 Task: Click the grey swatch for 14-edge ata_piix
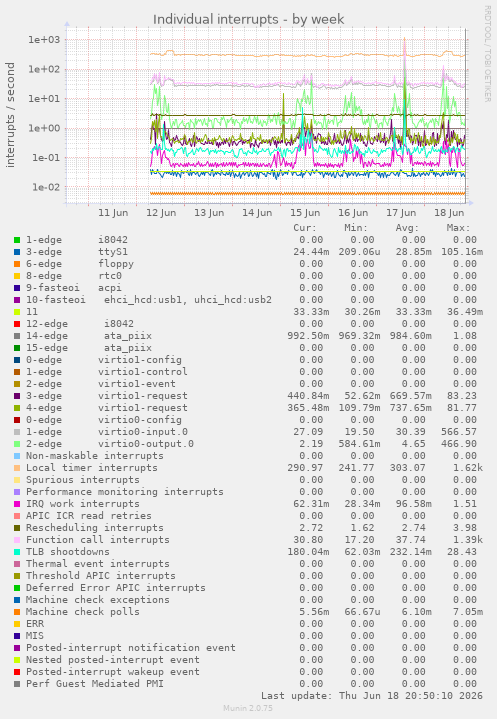[17, 336]
